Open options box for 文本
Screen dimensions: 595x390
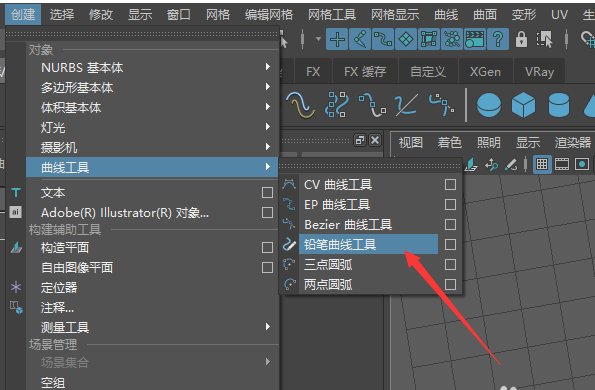coord(267,193)
